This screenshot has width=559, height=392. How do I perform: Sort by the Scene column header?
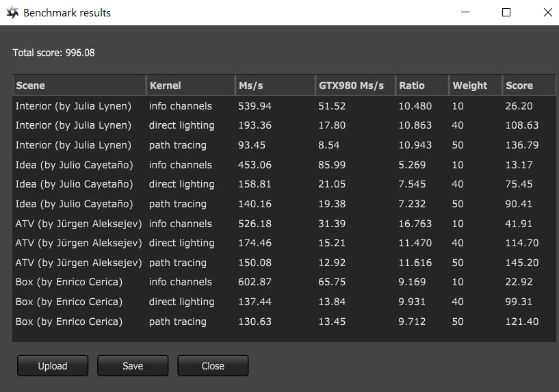(x=79, y=86)
